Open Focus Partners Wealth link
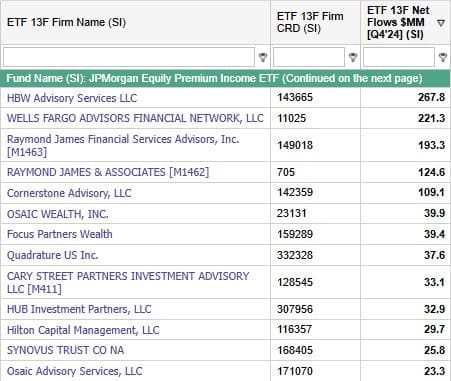The height and width of the screenshot is (381, 451). [60, 234]
